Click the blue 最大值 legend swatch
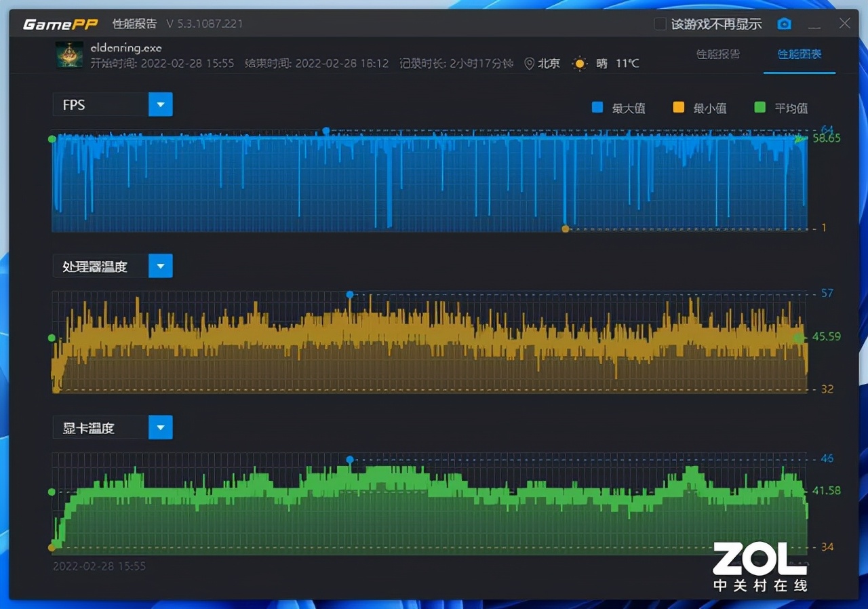This screenshot has width=868, height=609. point(597,107)
